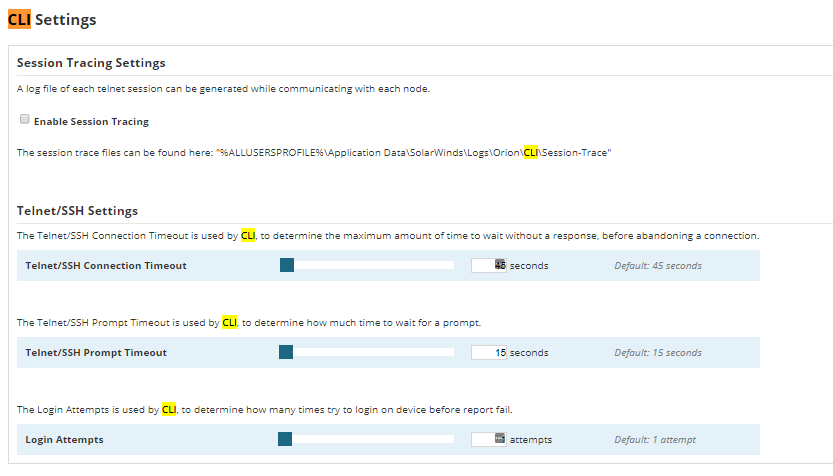Click the 'Telnet/SSH Settings' section heading

click(77, 211)
